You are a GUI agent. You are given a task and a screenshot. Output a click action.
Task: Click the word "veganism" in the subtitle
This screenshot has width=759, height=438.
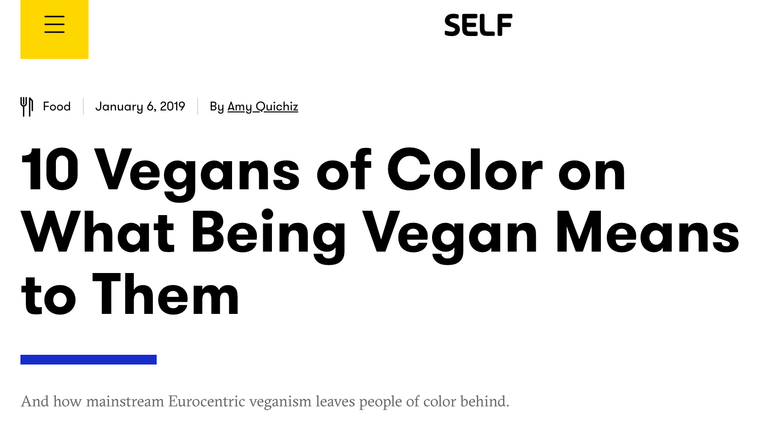coord(281,402)
